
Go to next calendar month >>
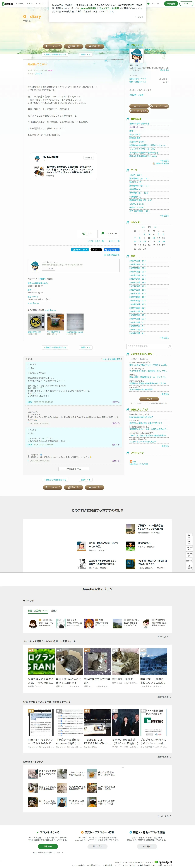[155, 227]
